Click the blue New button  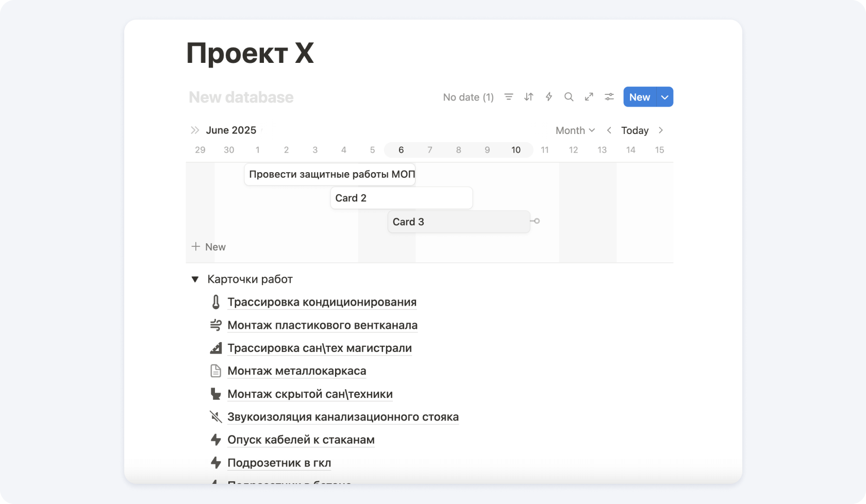click(639, 97)
